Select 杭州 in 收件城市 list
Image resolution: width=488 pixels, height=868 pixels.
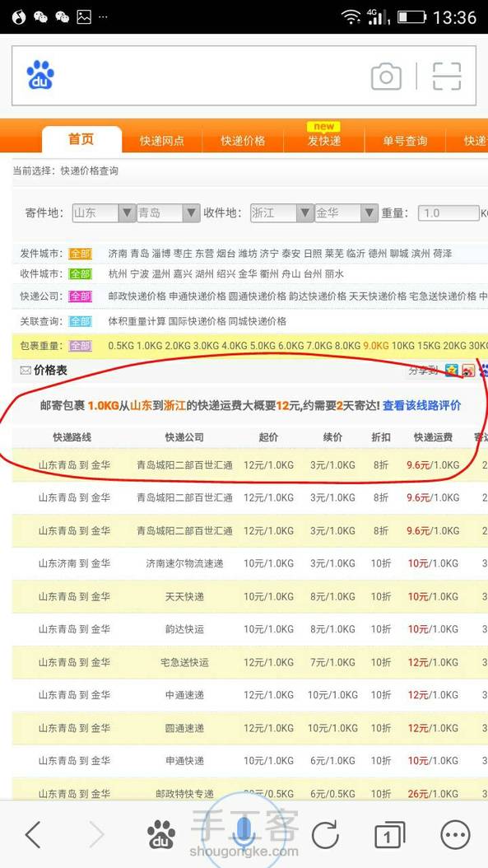[x=118, y=274]
